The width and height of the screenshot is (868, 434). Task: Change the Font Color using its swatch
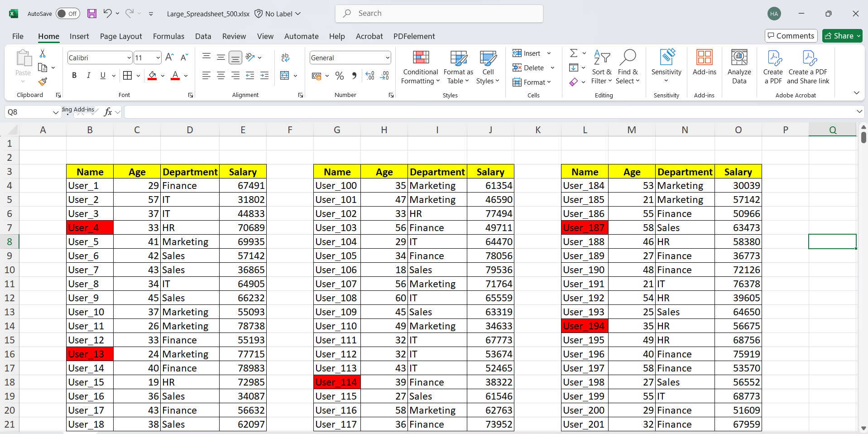click(x=175, y=76)
